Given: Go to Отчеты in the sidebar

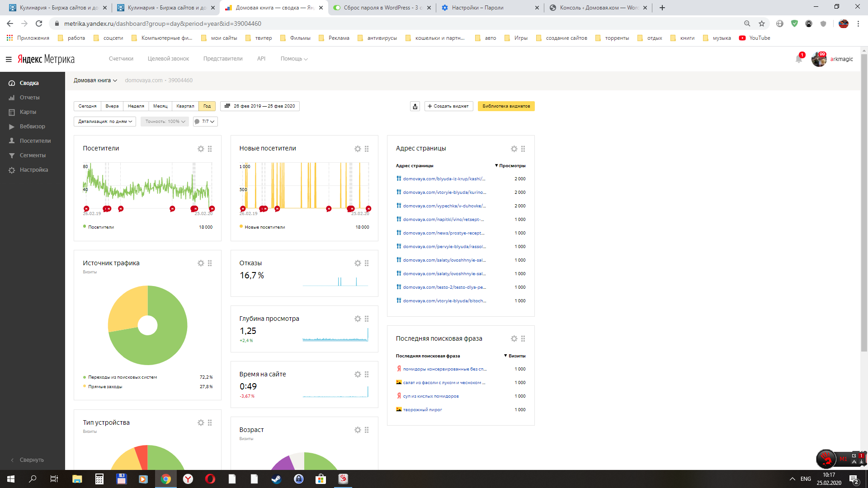Looking at the screenshot, I should [29, 98].
